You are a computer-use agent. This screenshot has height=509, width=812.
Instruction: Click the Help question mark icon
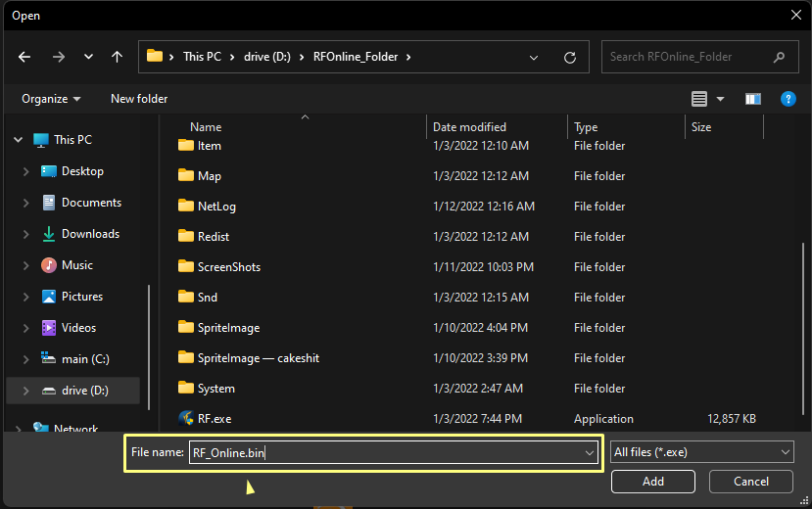(x=788, y=99)
